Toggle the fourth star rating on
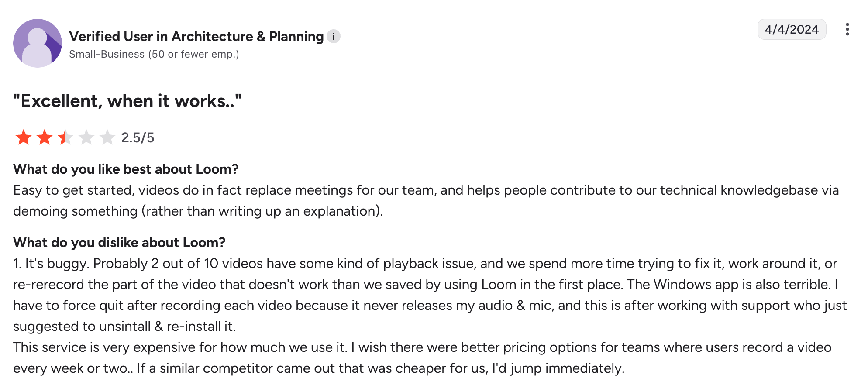868x385 pixels. click(x=86, y=137)
